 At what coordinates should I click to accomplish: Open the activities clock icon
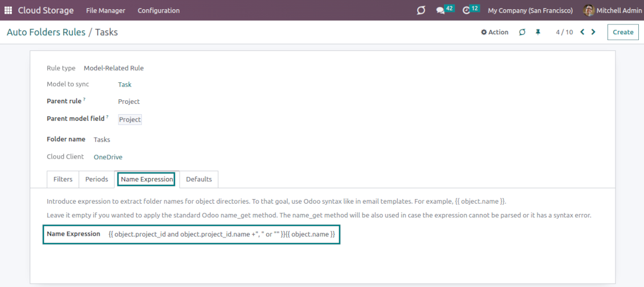(x=466, y=10)
